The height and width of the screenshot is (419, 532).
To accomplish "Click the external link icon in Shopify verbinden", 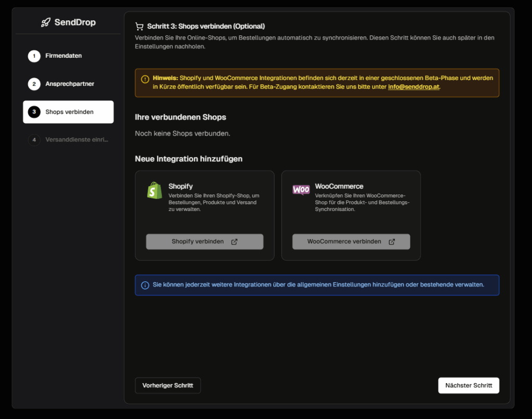I will pos(234,242).
